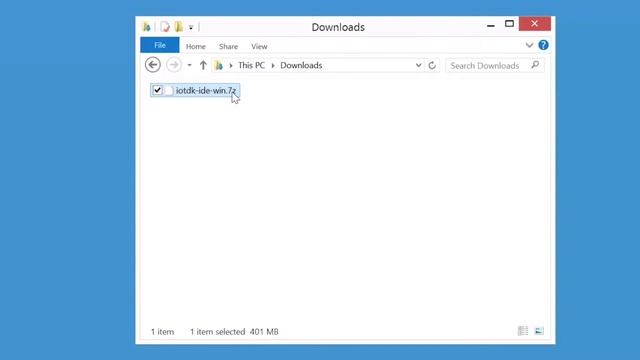
Task: Select the iotdk-ide-win.7z file name
Action: (x=206, y=91)
